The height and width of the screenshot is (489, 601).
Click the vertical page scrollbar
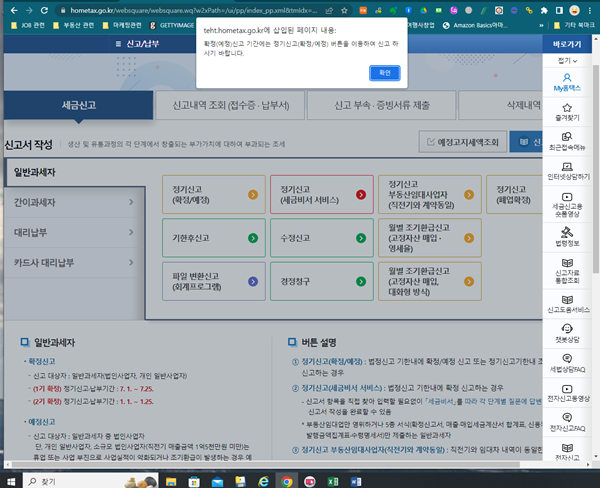pos(596,169)
